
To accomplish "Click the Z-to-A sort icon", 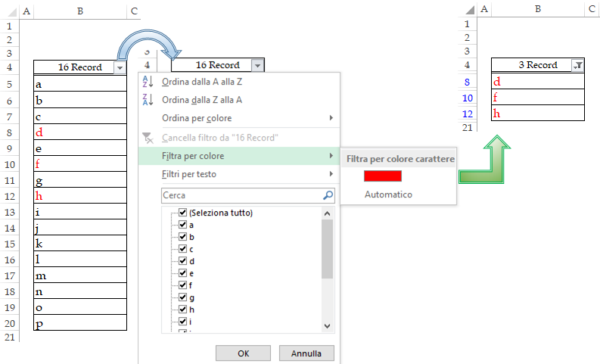I will pyautogui.click(x=148, y=100).
